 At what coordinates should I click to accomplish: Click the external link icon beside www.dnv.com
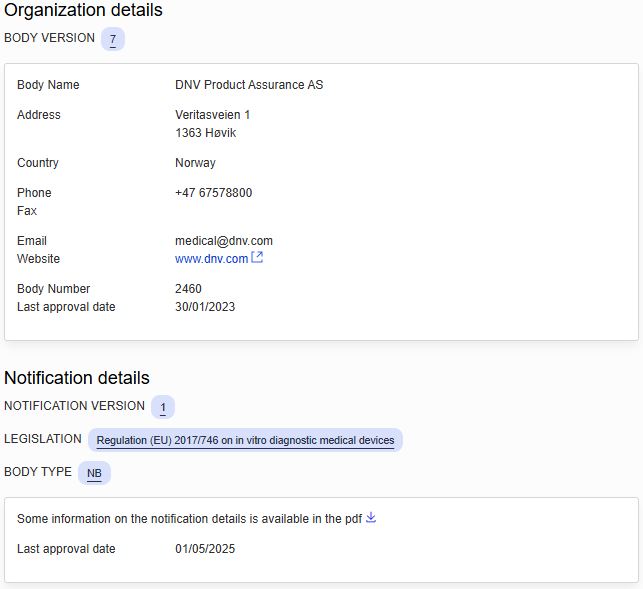pos(257,257)
